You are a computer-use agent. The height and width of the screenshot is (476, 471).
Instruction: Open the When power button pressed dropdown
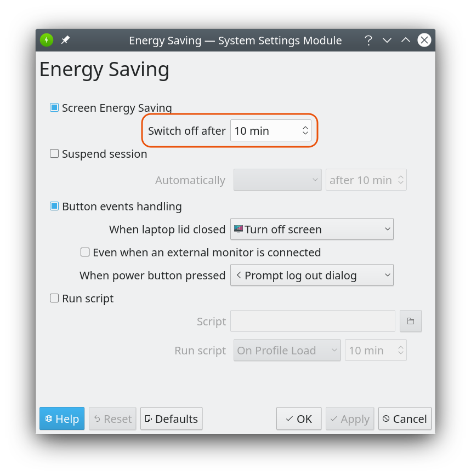coord(311,276)
